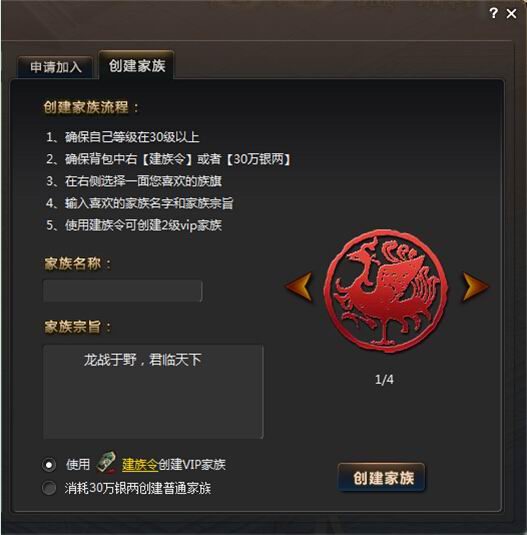Click inside the 家族宗旨 text area
Image resolution: width=527 pixels, height=535 pixels.
tap(153, 391)
